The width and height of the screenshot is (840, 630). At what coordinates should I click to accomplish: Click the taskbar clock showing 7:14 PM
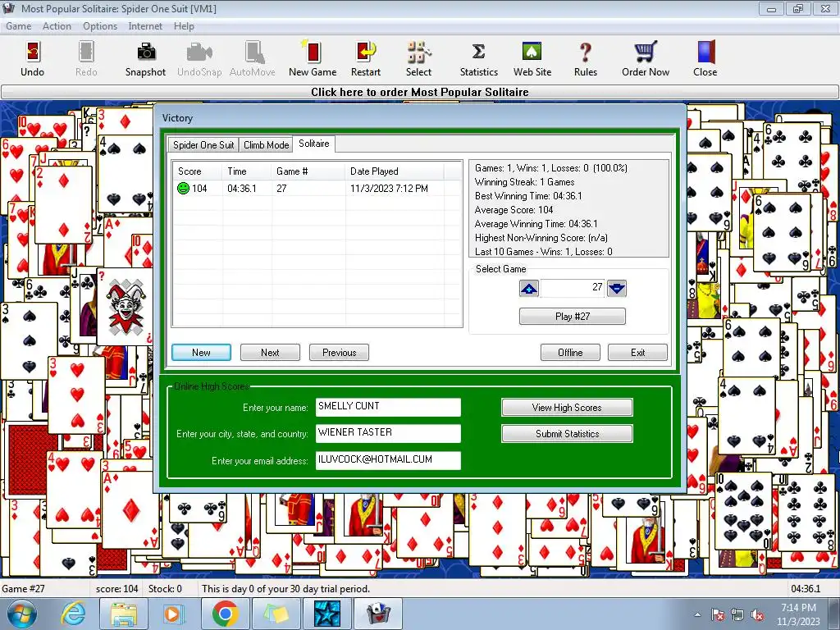pos(798,614)
